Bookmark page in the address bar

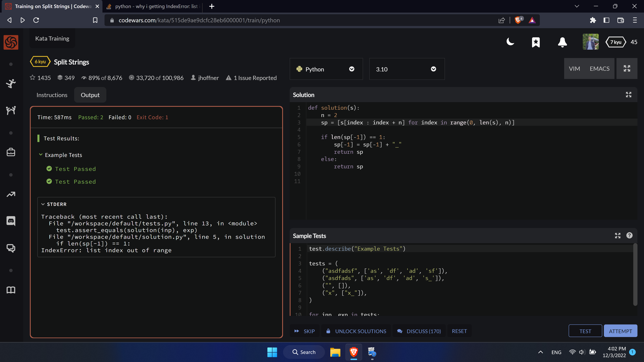(95, 20)
